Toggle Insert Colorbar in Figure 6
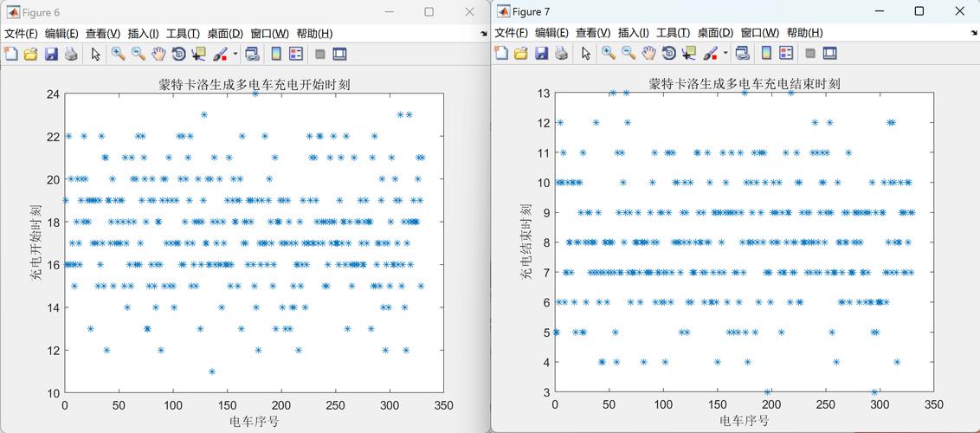 275,54
